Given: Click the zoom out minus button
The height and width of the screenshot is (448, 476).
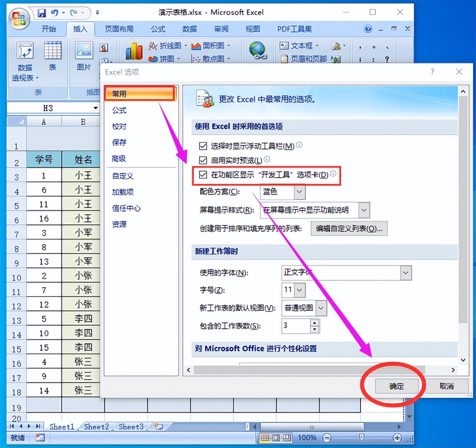Looking at the screenshot, I should [327, 438].
